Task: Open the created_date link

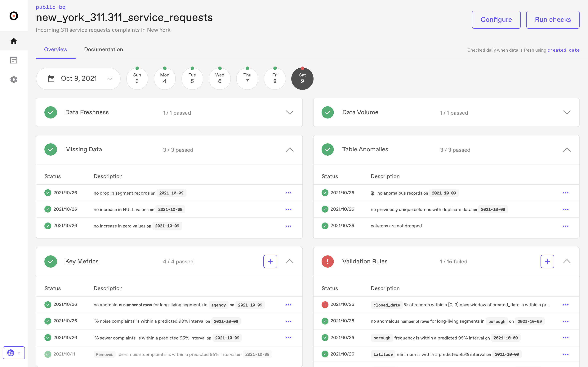Action: point(563,50)
